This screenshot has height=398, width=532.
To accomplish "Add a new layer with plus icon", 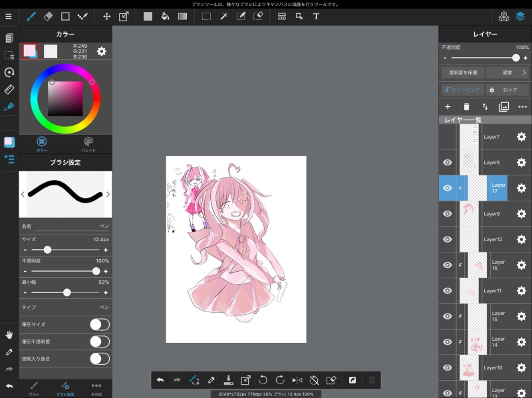I will coord(448,107).
